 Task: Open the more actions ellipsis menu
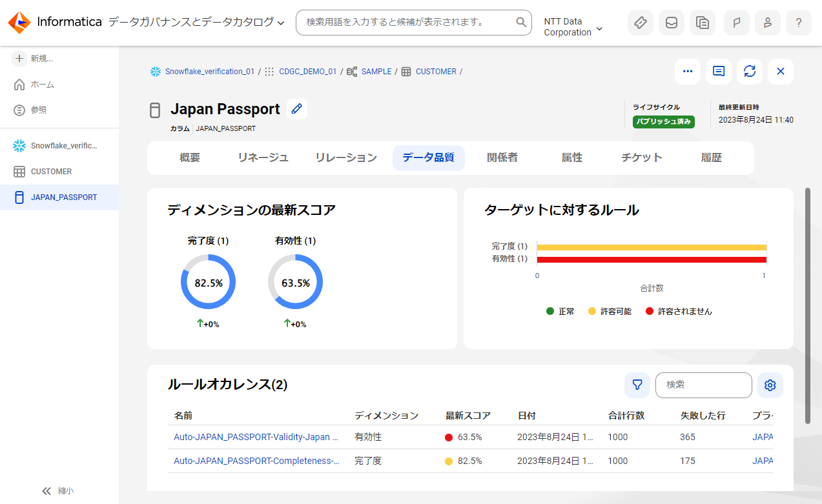tap(687, 72)
